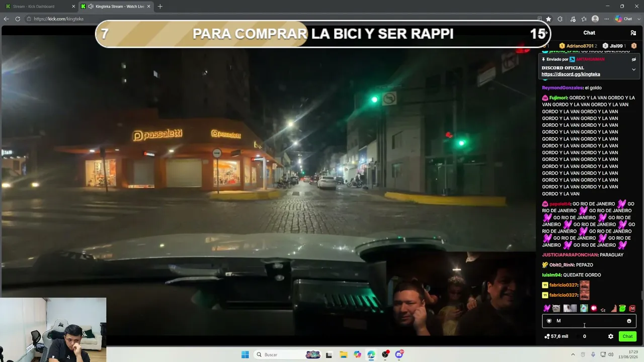Close the Kingteka Stream tab
Viewport: 644px width, 362px height.
pyautogui.click(x=148, y=7)
